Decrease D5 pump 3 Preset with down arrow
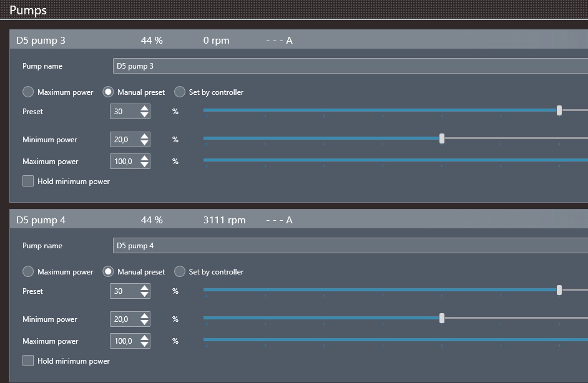The image size is (588, 383). [x=145, y=115]
